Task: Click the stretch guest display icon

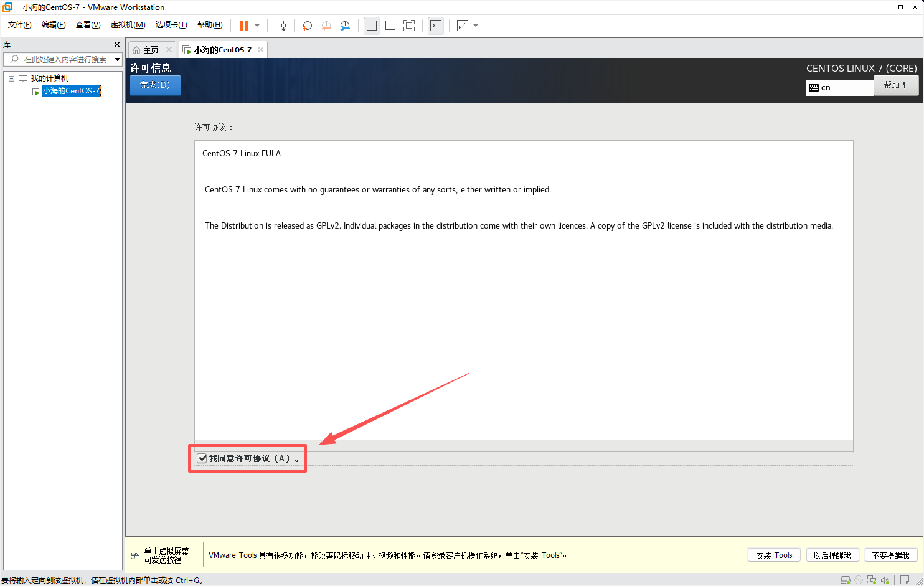Action: tap(463, 26)
